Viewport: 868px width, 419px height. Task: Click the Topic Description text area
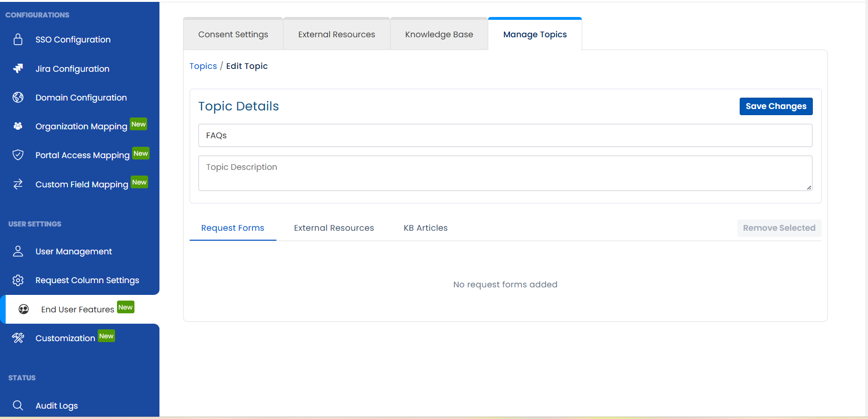[x=505, y=173]
